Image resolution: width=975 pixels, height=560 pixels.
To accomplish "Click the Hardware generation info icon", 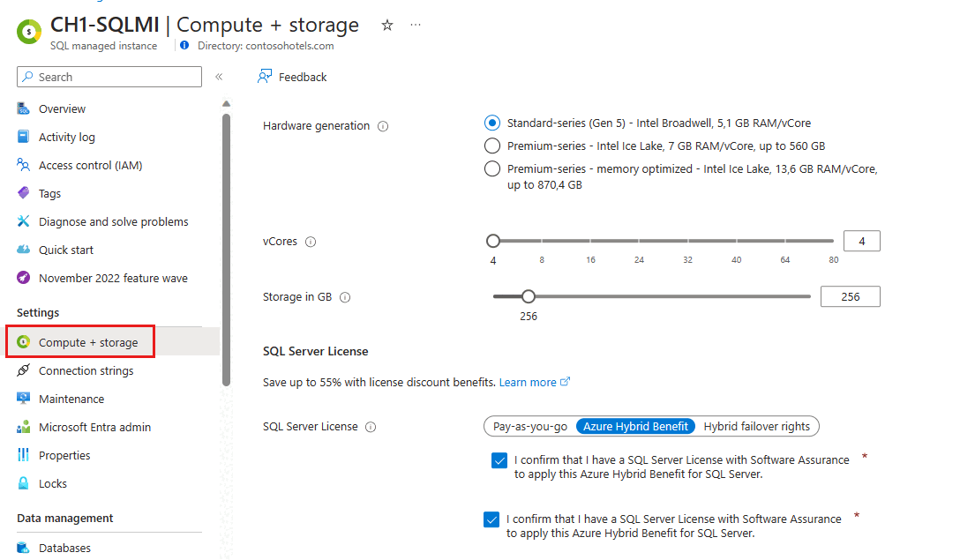I will click(x=383, y=126).
